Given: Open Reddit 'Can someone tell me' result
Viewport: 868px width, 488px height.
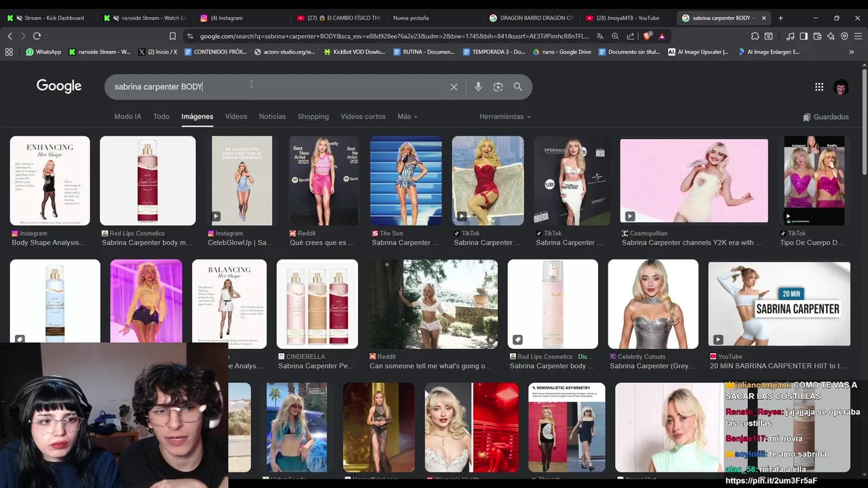Looking at the screenshot, I should [433, 304].
